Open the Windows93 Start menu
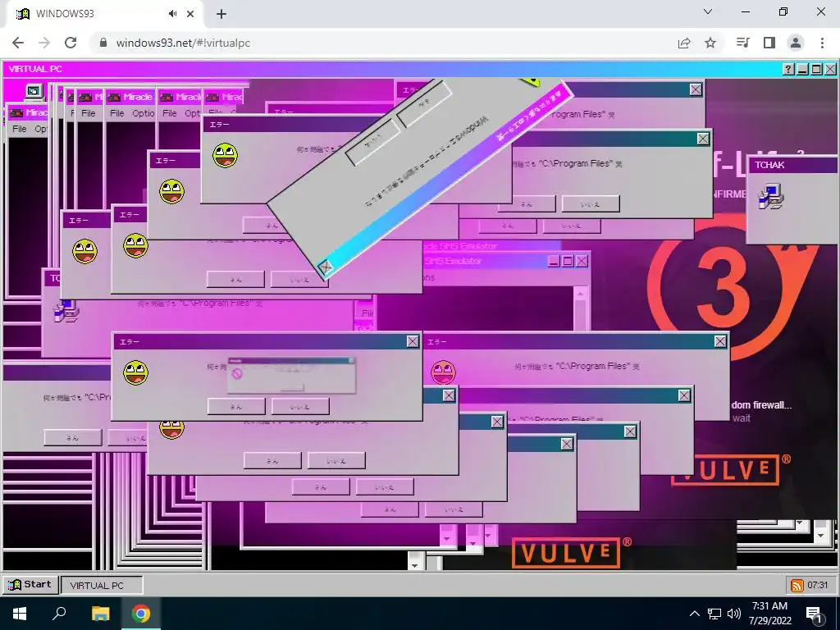 click(30, 584)
